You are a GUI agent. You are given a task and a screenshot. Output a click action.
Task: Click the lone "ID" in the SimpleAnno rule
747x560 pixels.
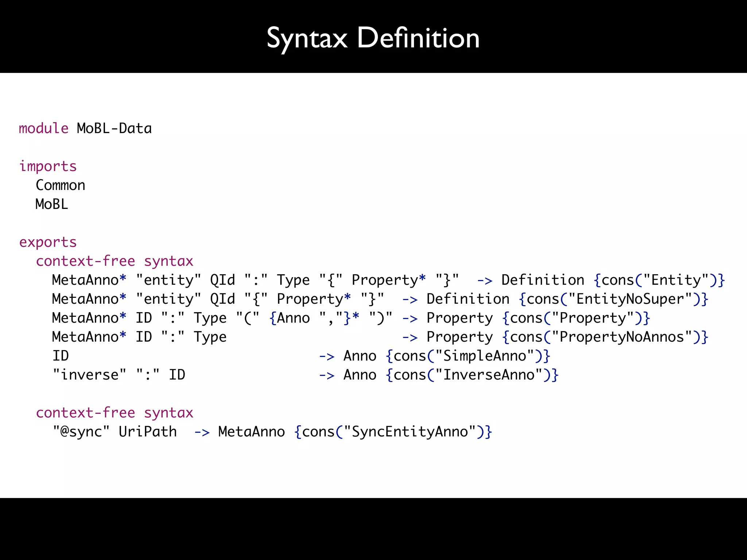point(61,356)
